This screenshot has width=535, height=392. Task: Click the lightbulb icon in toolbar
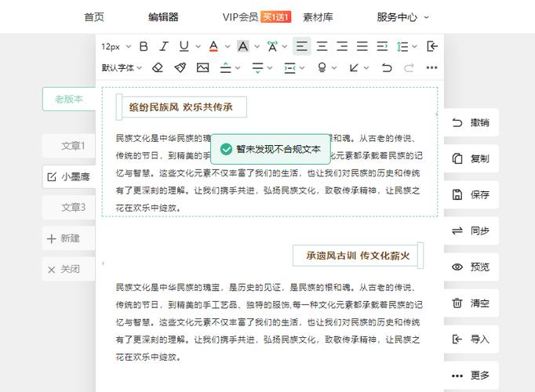click(322, 67)
